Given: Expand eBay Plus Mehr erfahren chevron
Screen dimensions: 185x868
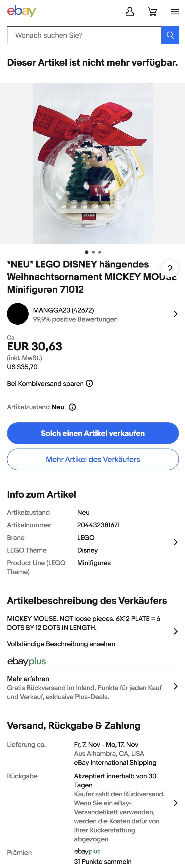Looking at the screenshot, I should tap(175, 686).
